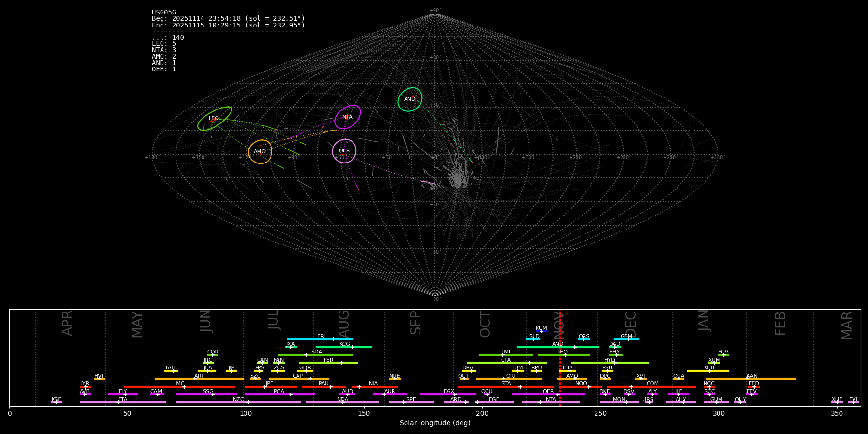868x434 pixels.
Task: Click the 'LEO: 5' legend entry
Action: (x=164, y=44)
